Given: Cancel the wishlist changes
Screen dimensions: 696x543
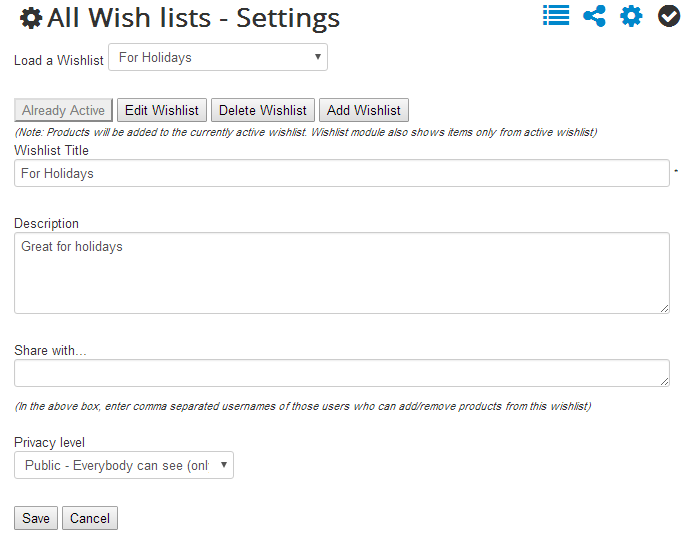Looking at the screenshot, I should 90,518.
